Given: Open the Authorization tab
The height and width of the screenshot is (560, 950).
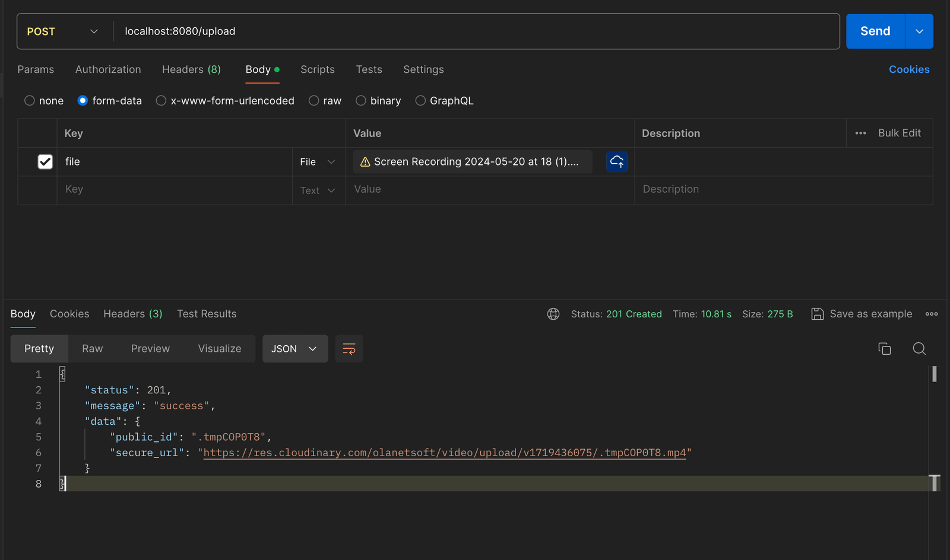Looking at the screenshot, I should tap(108, 69).
